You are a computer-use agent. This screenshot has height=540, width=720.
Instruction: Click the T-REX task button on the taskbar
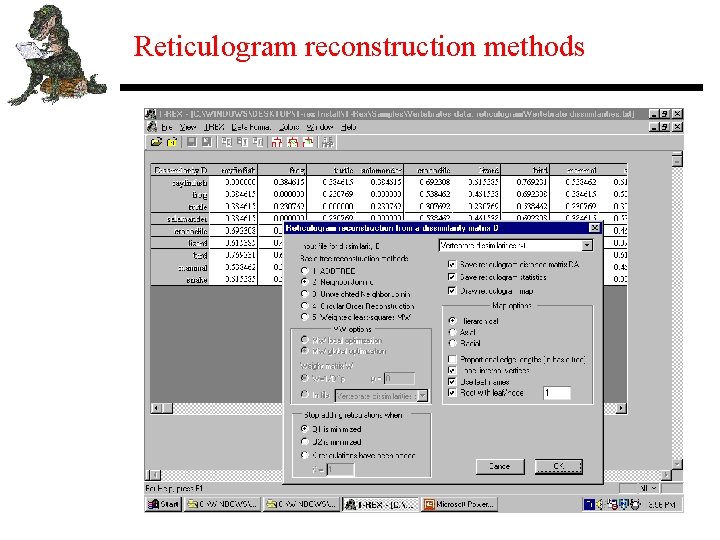[381, 504]
